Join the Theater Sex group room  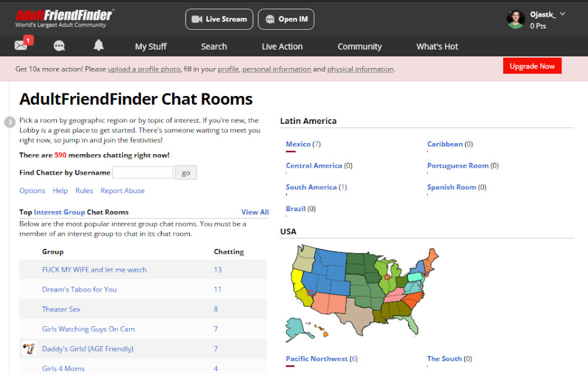61,310
